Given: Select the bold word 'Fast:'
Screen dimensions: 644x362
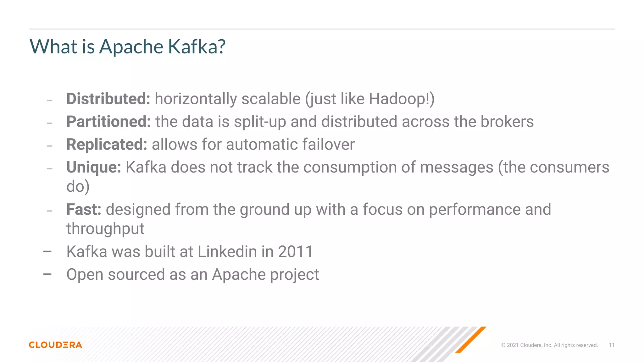Looking at the screenshot, I should tap(84, 209).
